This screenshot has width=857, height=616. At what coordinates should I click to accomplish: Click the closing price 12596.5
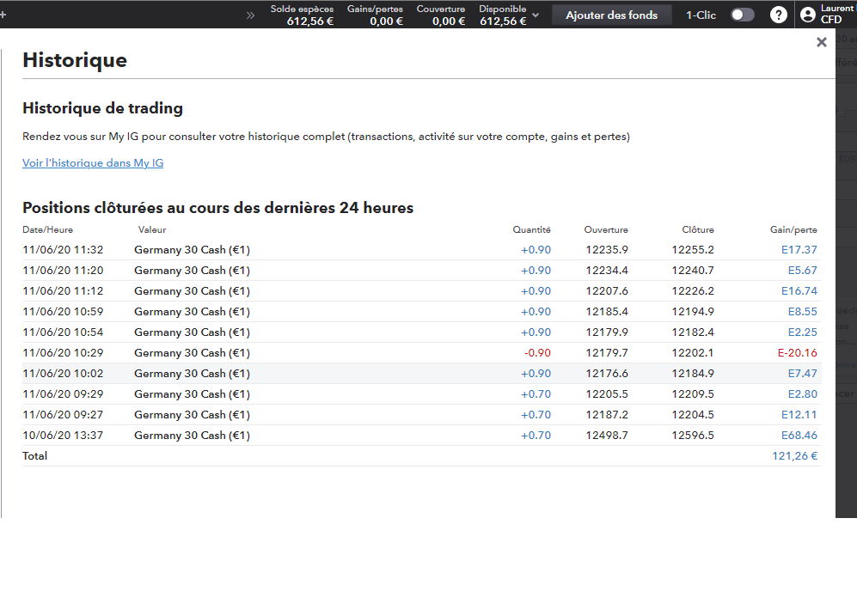(693, 436)
